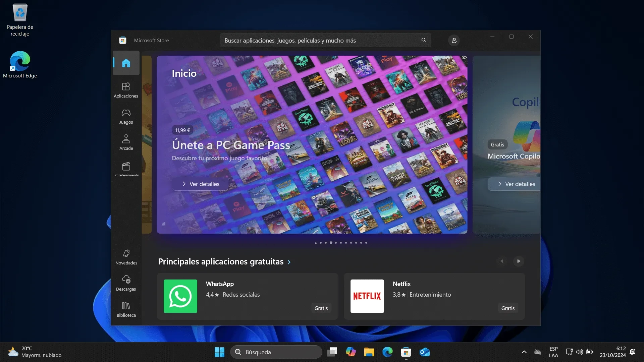Click Gratis button on the WhatsApp card
The image size is (644, 362).
coord(321,308)
